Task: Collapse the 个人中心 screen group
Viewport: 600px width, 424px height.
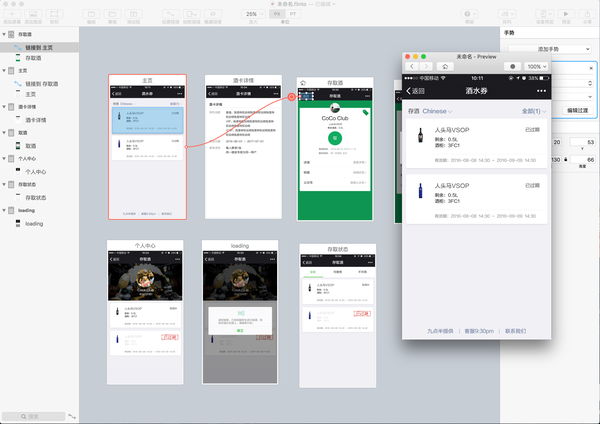Action: (x=4, y=158)
